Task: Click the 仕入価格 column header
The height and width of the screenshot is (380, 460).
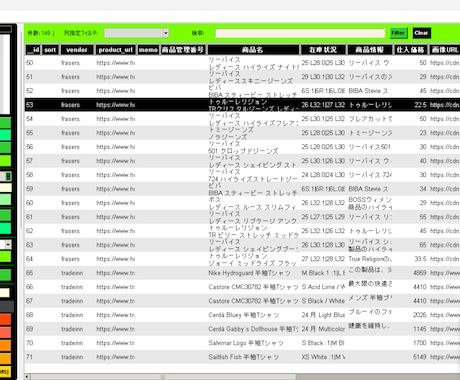Action: (410, 50)
